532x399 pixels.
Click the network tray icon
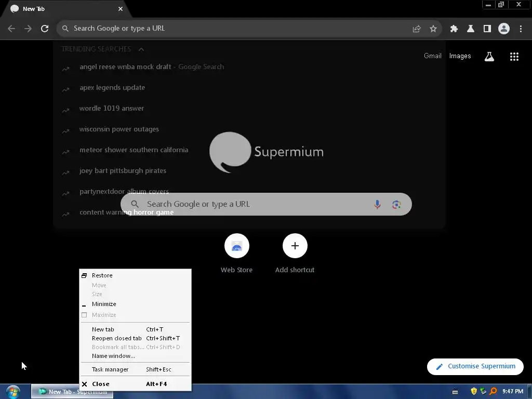484,391
